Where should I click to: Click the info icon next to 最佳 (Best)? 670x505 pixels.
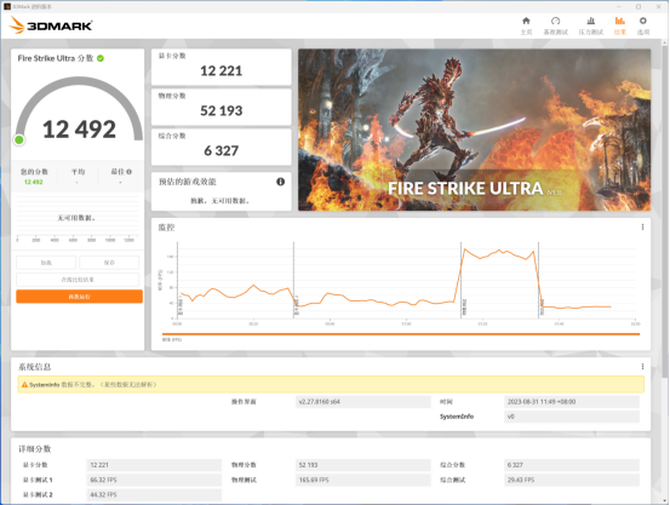[129, 172]
